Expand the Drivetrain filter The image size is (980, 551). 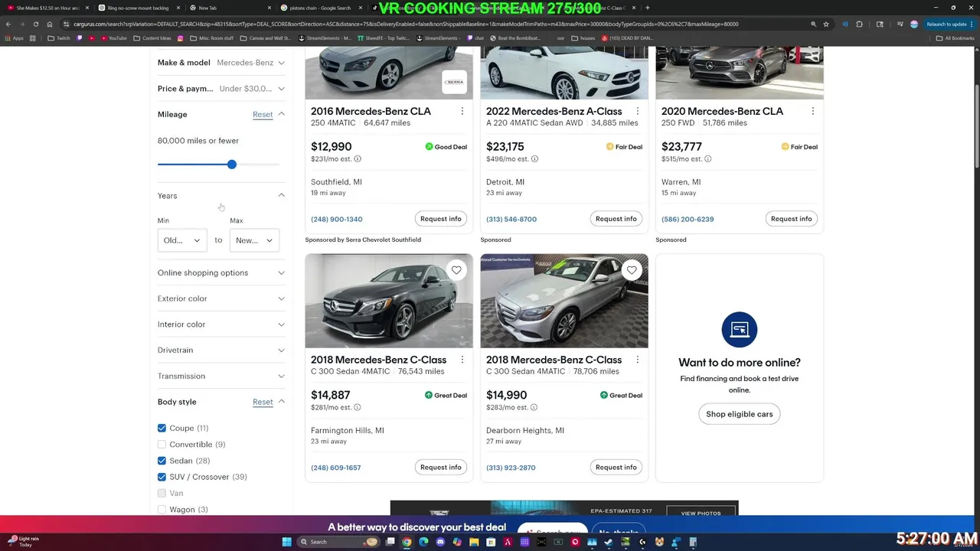tap(221, 350)
